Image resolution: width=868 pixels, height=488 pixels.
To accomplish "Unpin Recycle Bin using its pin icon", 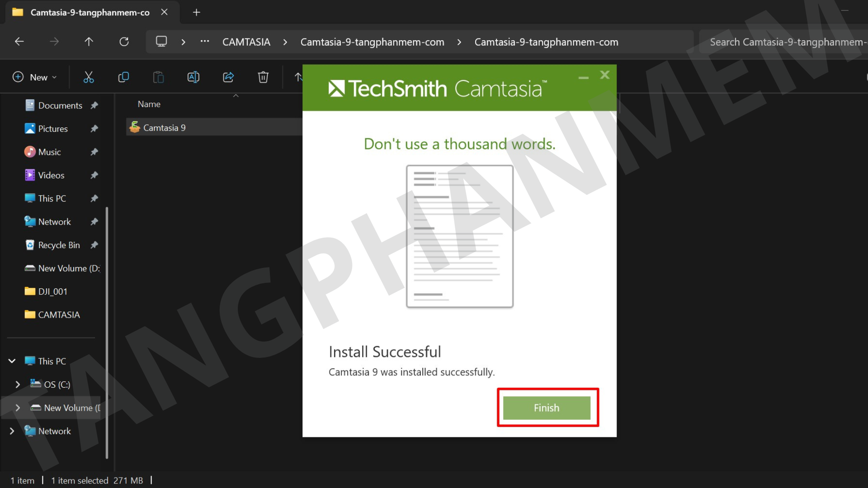I will click(94, 245).
